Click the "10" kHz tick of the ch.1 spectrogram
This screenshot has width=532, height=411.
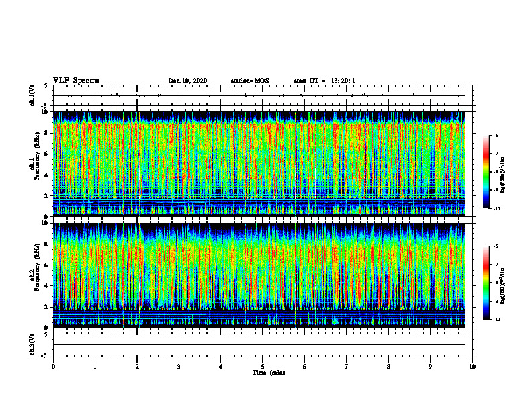pos(46,112)
